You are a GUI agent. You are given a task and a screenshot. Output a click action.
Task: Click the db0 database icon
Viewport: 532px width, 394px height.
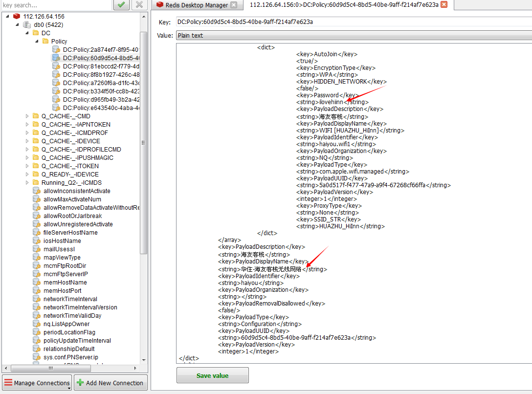pyautogui.click(x=27, y=25)
